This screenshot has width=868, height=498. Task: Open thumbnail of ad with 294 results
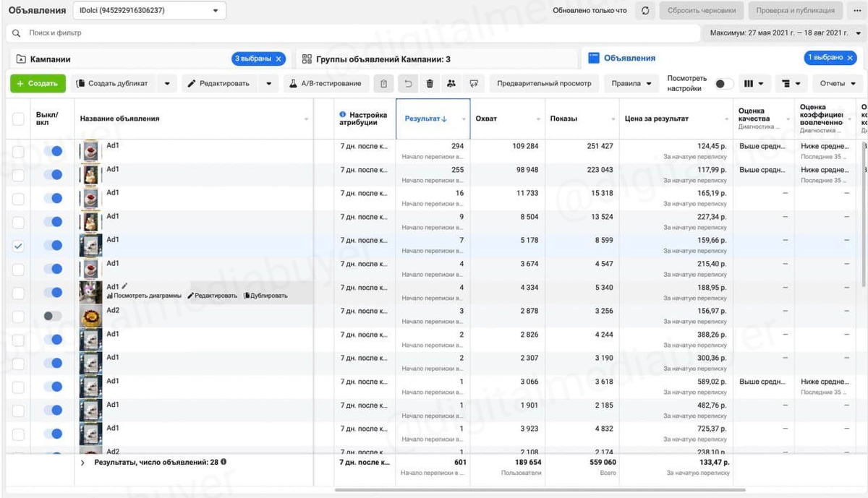pos(90,151)
